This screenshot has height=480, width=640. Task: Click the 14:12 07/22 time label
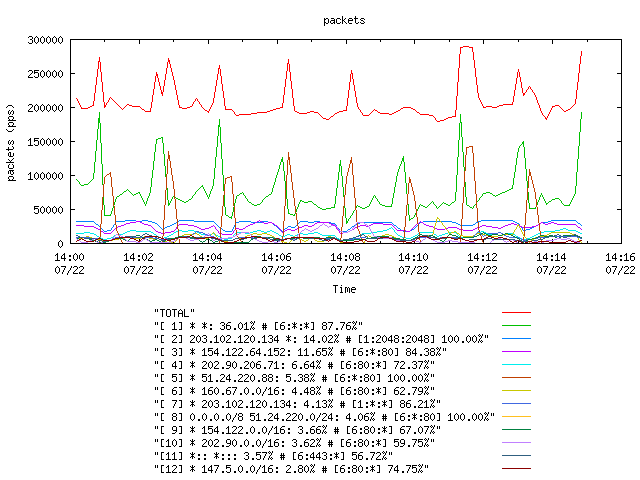pyautogui.click(x=482, y=264)
